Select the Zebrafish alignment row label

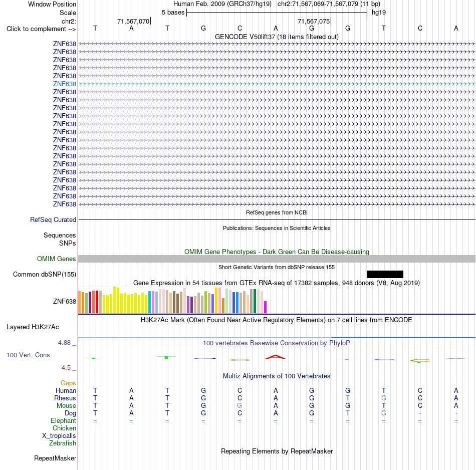pyautogui.click(x=63, y=443)
